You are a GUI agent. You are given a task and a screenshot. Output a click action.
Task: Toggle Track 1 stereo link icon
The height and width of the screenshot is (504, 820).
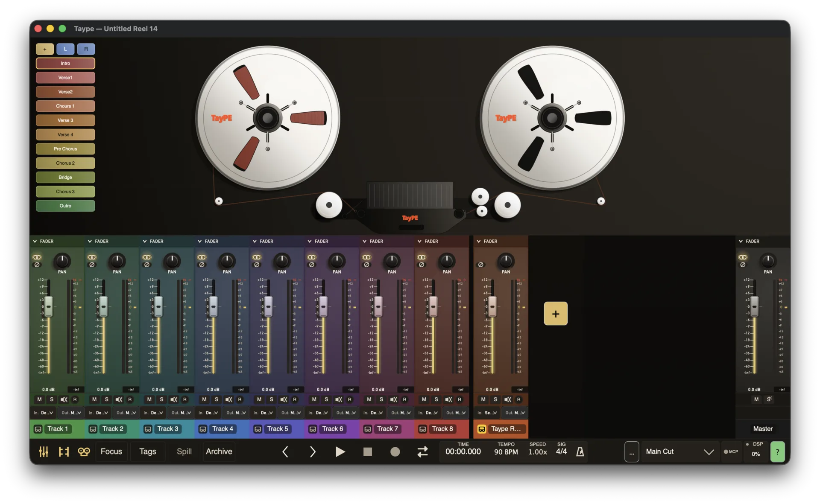[x=37, y=257]
